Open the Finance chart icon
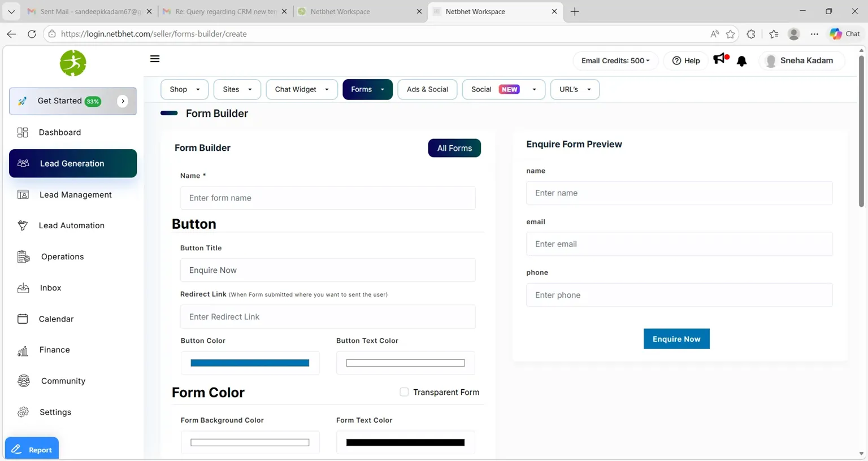The image size is (868, 461). (x=23, y=350)
